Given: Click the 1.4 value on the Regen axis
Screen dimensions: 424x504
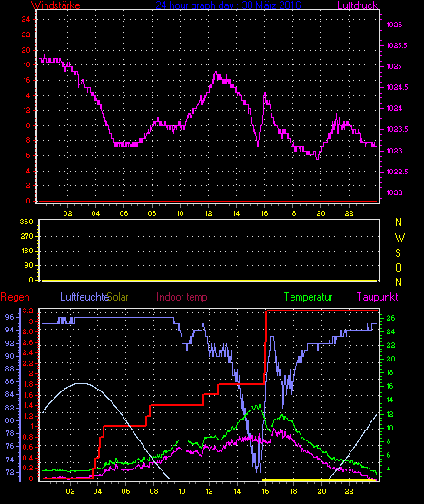Looking at the screenshot, I should pos(28,405).
